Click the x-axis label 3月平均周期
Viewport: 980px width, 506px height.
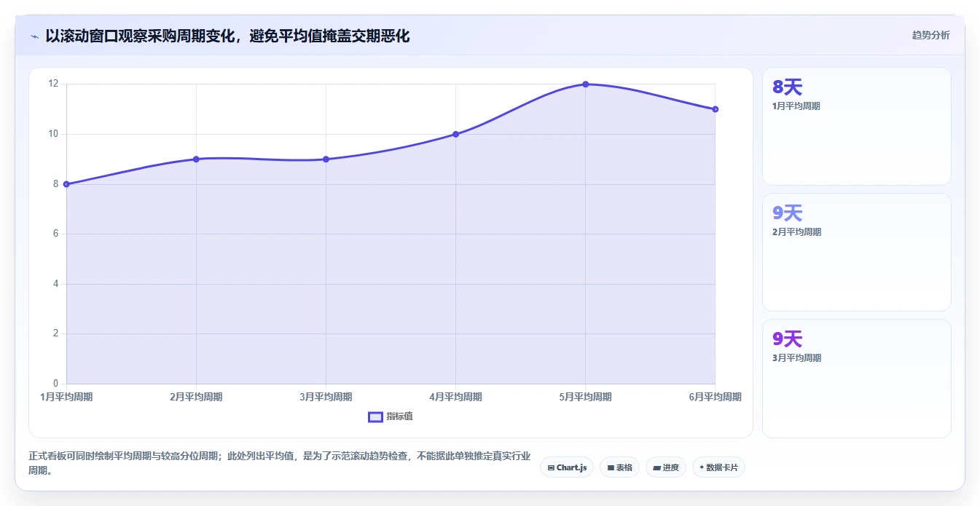tap(326, 397)
